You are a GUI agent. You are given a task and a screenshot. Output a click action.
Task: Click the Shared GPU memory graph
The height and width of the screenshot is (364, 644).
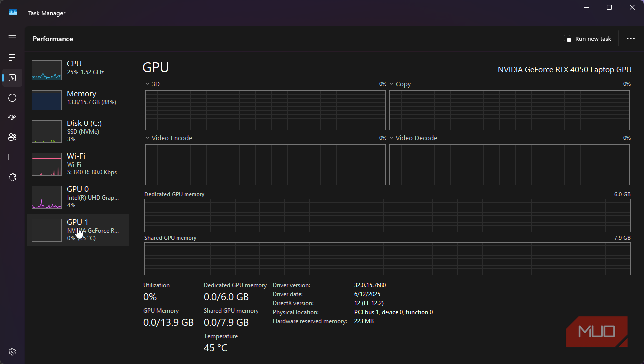coord(387,258)
